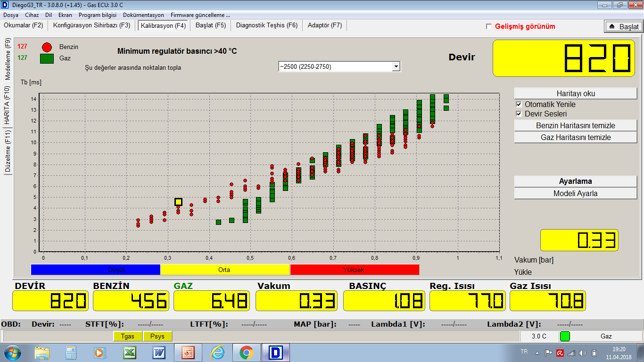Select Modelleme (F9) vertical tab
The height and width of the screenshot is (362, 644).
8,59
